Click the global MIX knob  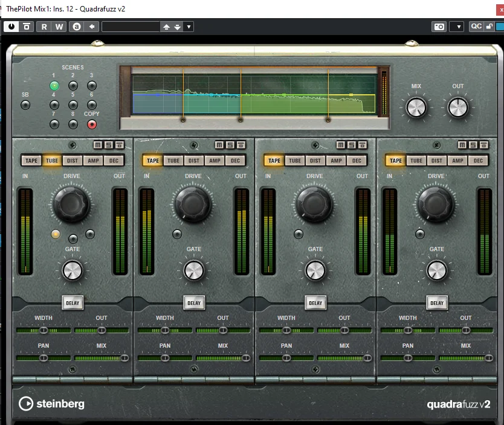tap(416, 107)
